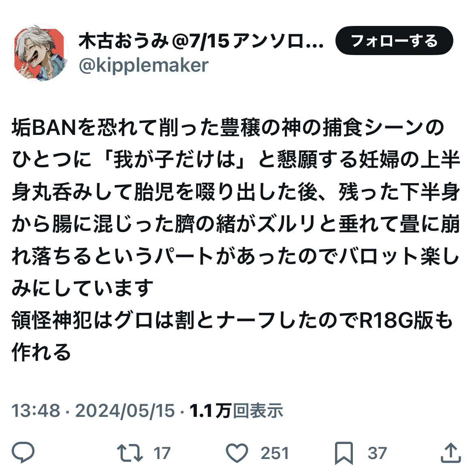Tap the share upload arrow icon
474x476 pixels.
[x=451, y=453]
